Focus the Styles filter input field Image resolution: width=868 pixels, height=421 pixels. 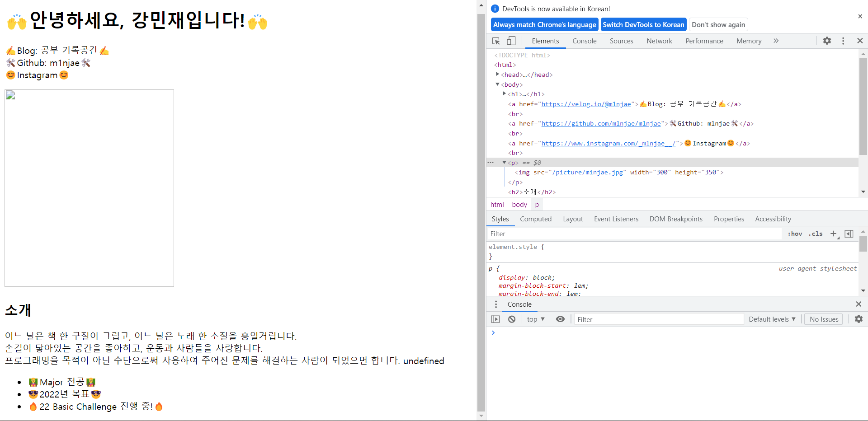pos(635,234)
